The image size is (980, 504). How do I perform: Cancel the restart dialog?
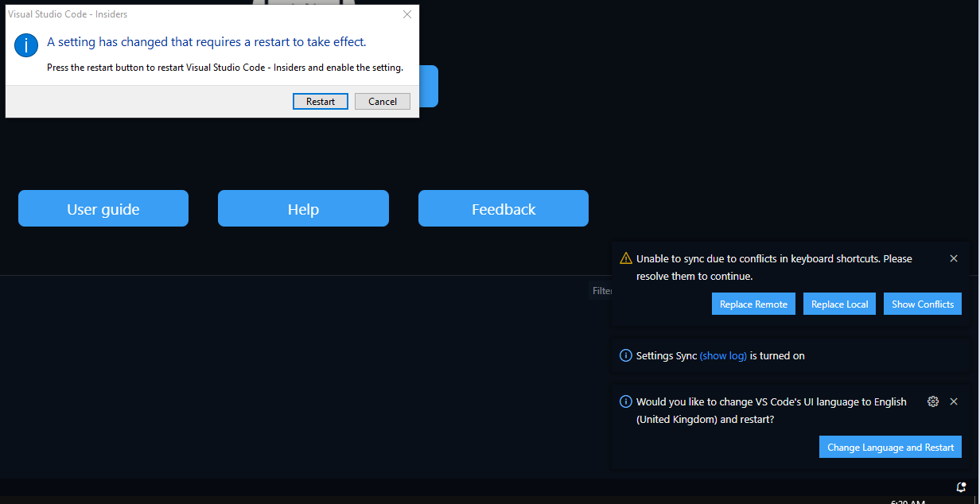click(383, 101)
